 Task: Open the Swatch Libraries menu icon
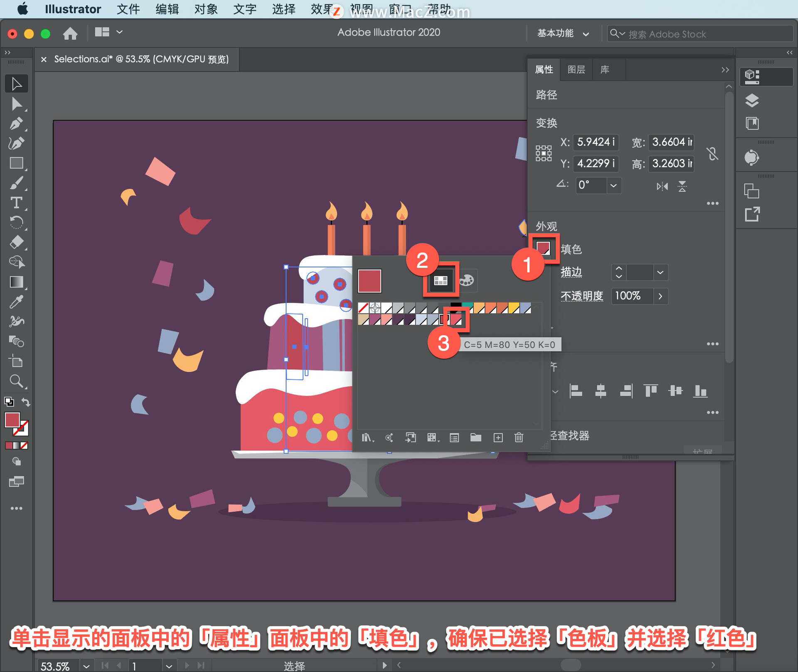[x=367, y=437]
